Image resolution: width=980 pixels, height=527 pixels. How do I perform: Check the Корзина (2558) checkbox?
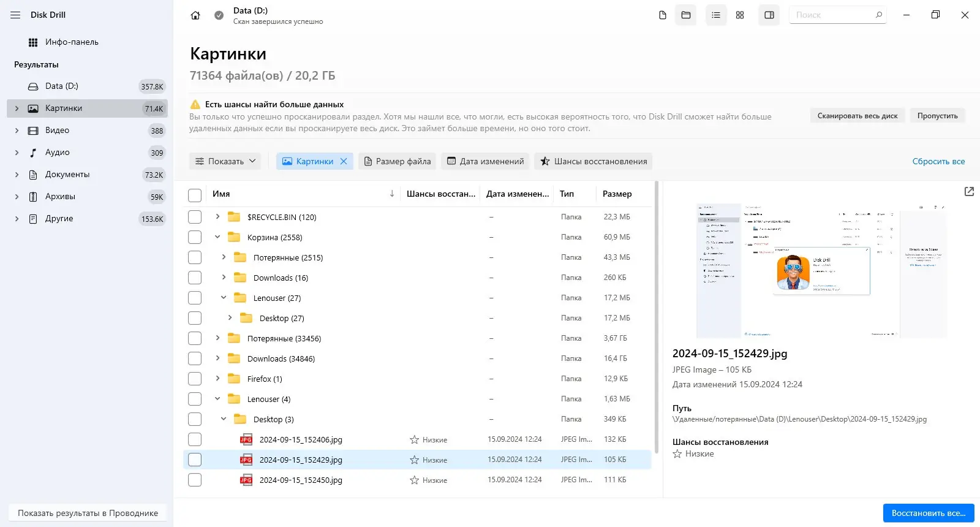coord(195,237)
